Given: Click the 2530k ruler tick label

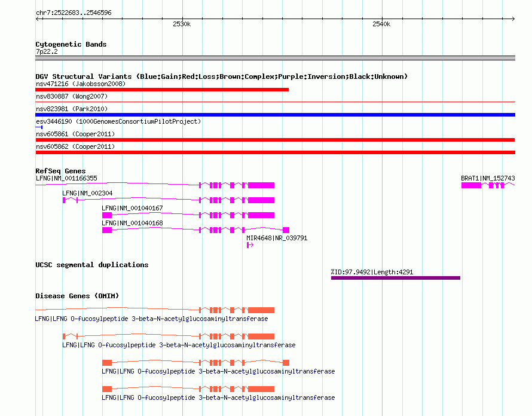Looking at the screenshot, I should (x=182, y=24).
